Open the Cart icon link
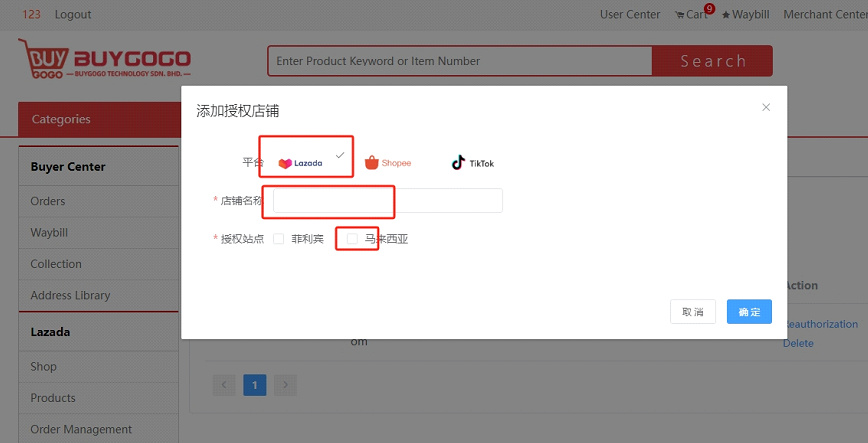This screenshot has height=443, width=868. [691, 14]
